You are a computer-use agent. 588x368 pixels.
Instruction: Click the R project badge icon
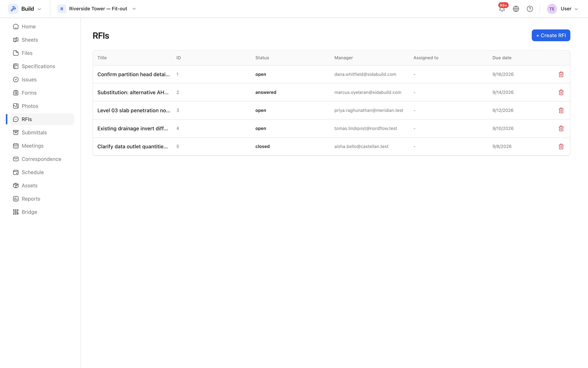(x=62, y=9)
